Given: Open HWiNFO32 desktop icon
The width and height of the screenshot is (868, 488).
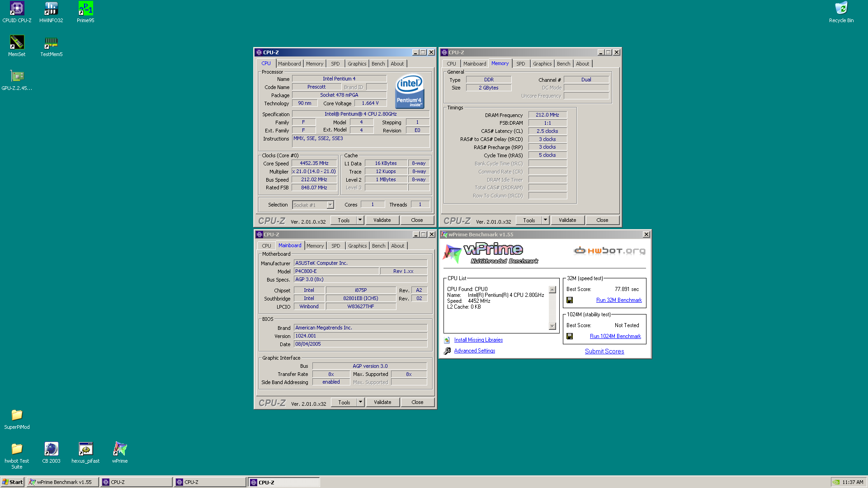Looking at the screenshot, I should pos(51,12).
